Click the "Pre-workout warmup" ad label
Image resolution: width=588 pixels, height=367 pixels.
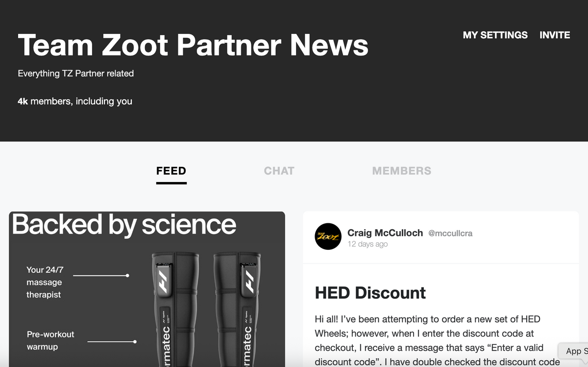[50, 340]
